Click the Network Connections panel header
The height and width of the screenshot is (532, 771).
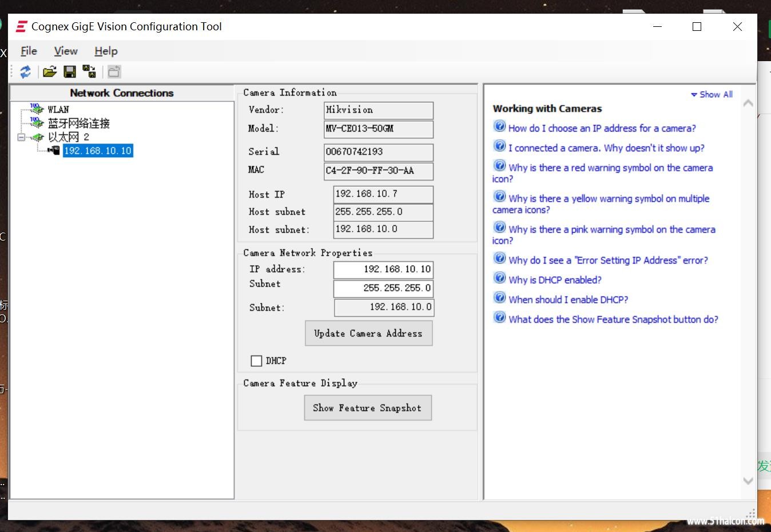122,93
